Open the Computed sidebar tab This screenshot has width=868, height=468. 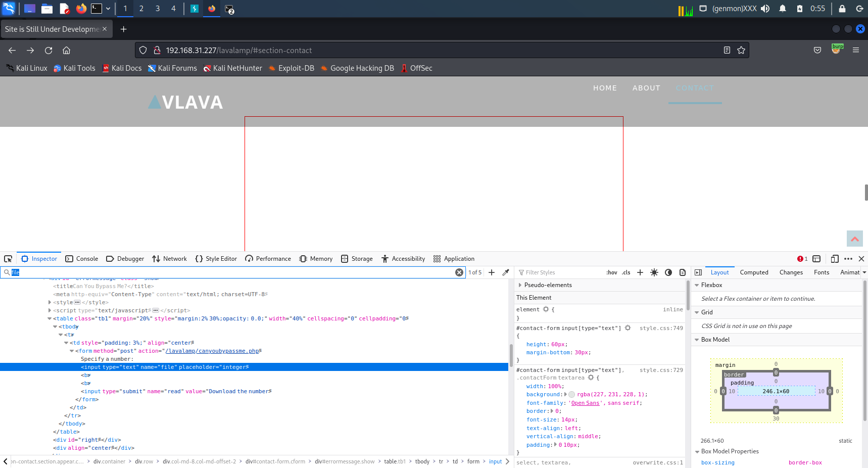click(x=754, y=272)
